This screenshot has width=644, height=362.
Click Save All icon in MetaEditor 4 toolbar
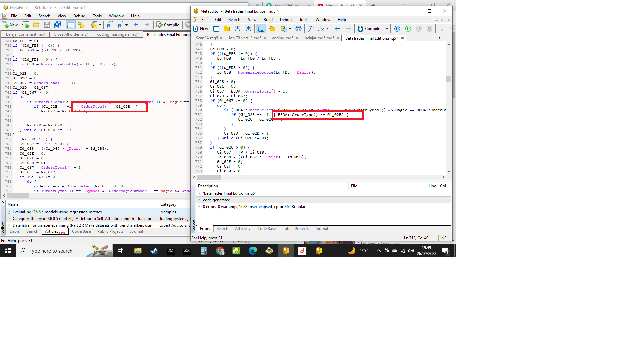58,25
